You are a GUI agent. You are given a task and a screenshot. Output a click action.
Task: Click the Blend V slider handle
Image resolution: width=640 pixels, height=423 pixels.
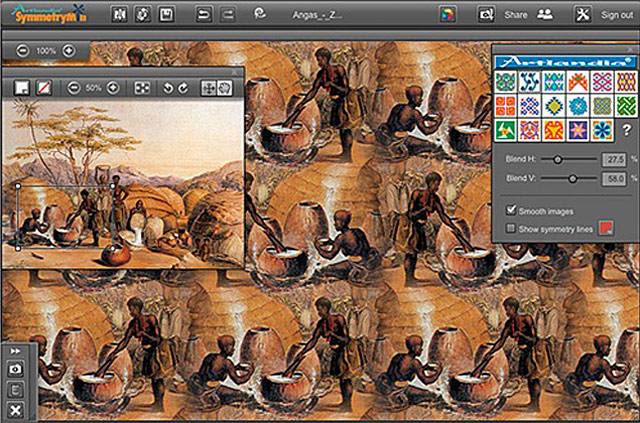(573, 178)
